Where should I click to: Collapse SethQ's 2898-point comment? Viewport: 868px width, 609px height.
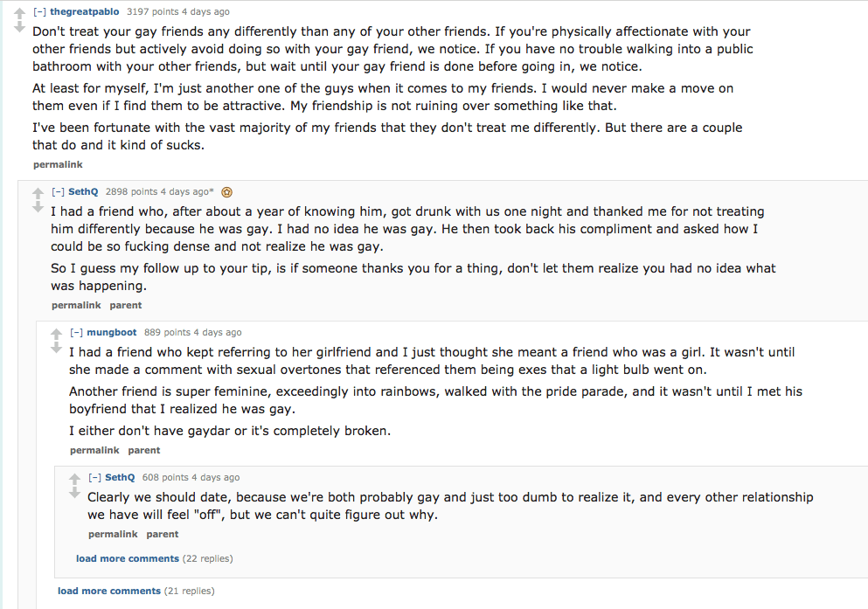58,191
